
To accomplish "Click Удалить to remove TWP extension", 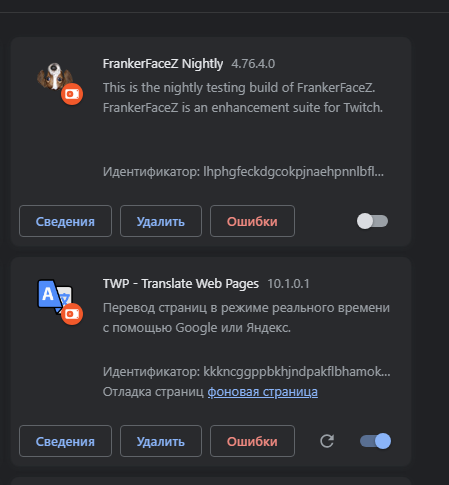I will click(x=161, y=441).
